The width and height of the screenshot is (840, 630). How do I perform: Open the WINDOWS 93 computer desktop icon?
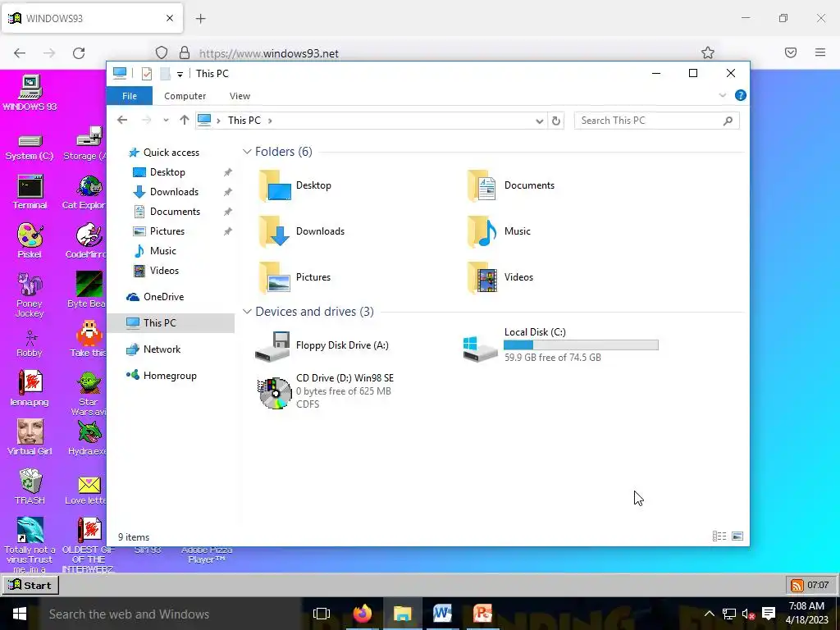click(30, 93)
